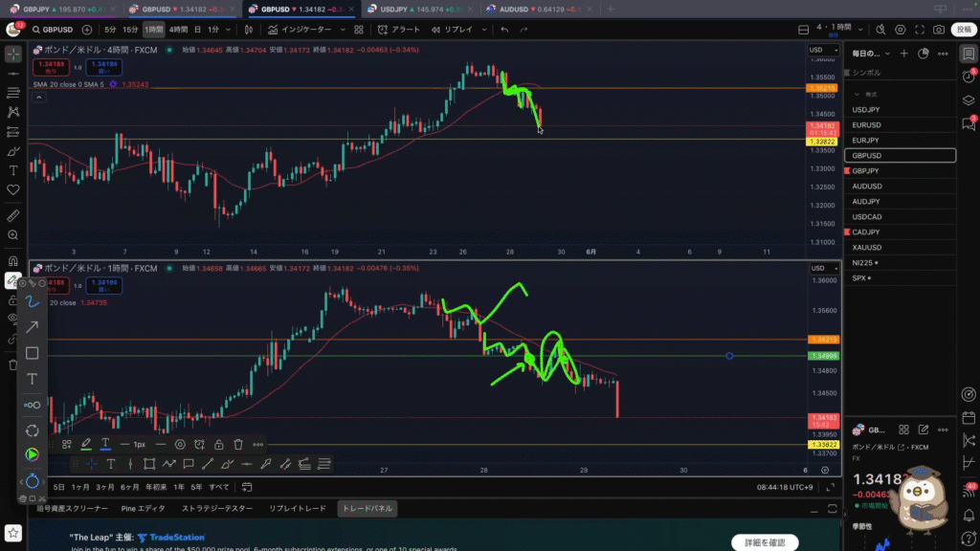980x551 pixels.
Task: Open lower chart USD currency dropdown
Action: (x=824, y=268)
